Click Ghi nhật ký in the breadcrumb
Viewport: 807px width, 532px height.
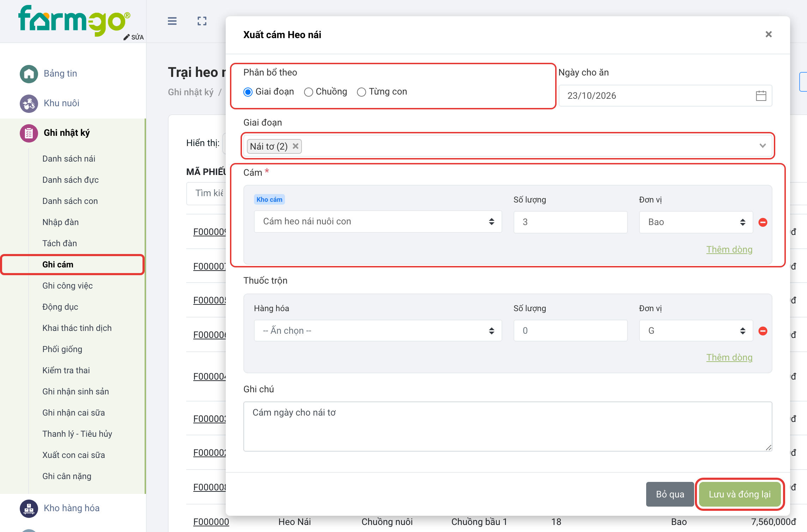[190, 92]
